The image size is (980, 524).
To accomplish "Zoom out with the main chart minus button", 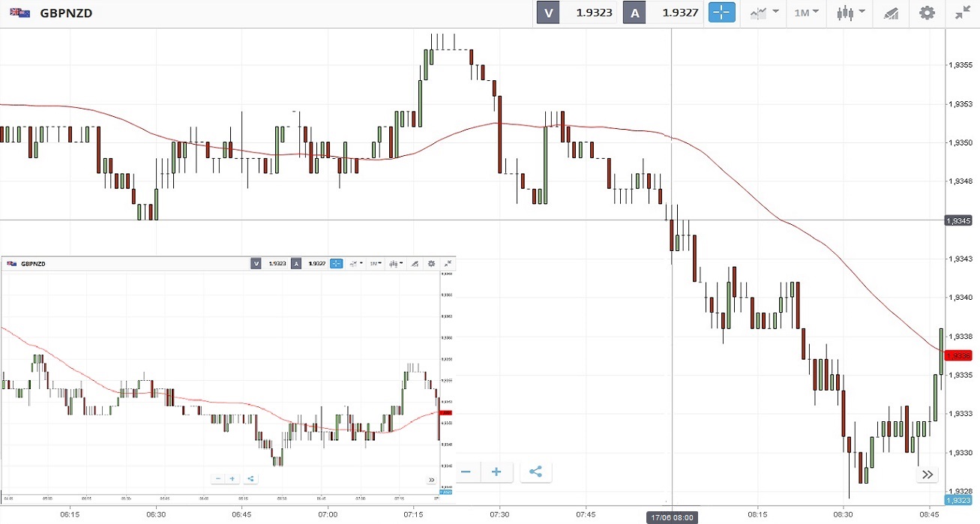I will point(466,472).
